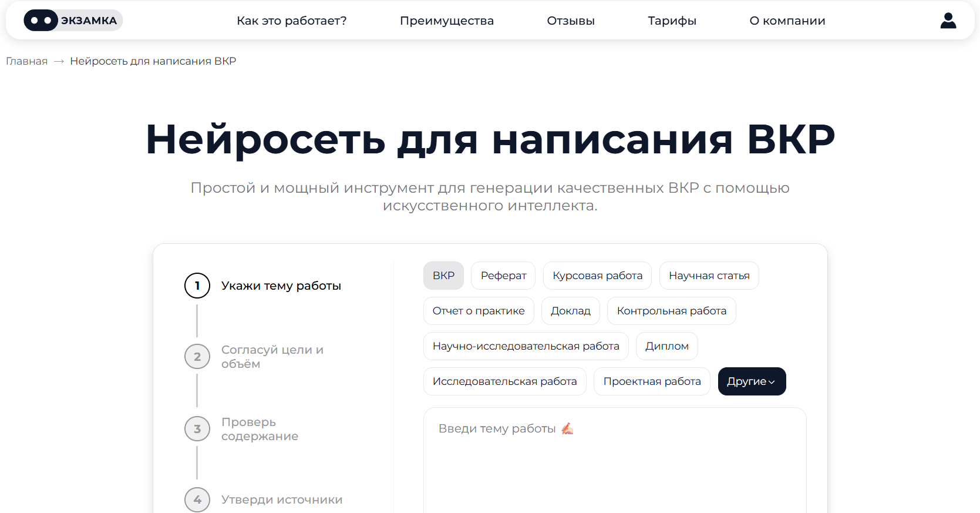Choose Контрольная работа chip

(x=672, y=311)
